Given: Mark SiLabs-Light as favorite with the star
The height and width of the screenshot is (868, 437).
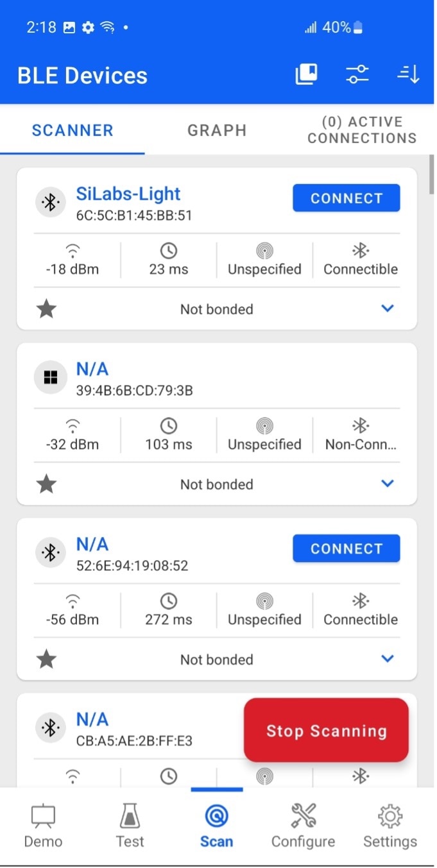Looking at the screenshot, I should pos(46,309).
